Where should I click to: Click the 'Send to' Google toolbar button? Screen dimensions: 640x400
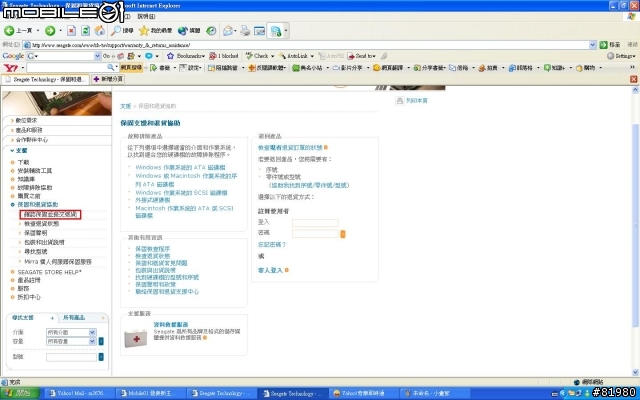tap(361, 56)
